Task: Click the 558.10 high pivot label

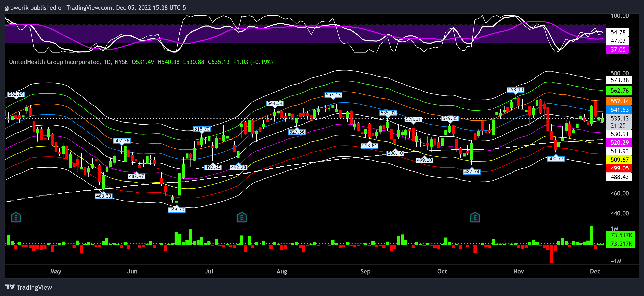Action: [515, 90]
